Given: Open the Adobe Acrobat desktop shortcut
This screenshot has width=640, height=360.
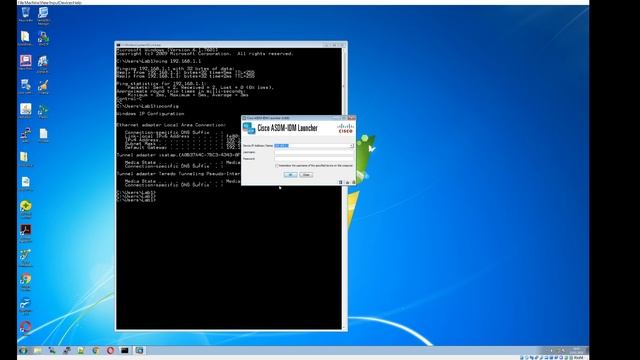Looking at the screenshot, I should click(x=25, y=232).
